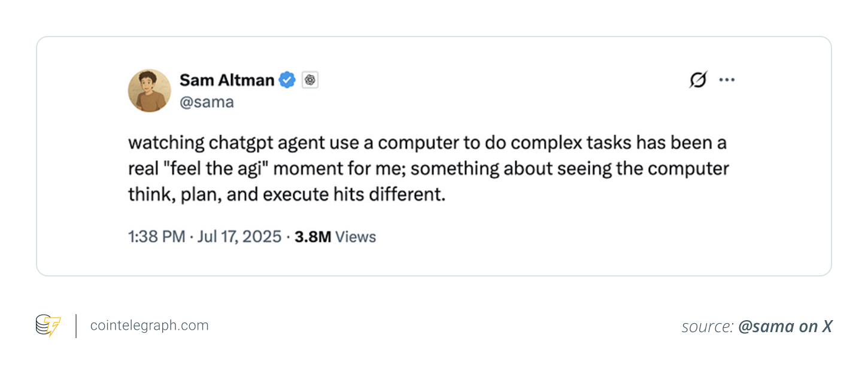Click the "@sama on X" source credit
This screenshot has height=374, width=868.
click(785, 326)
